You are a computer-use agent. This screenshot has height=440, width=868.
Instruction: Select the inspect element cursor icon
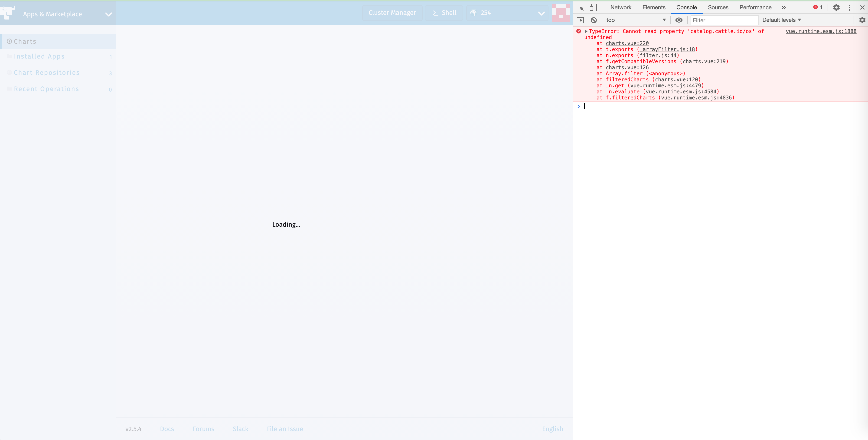(581, 7)
